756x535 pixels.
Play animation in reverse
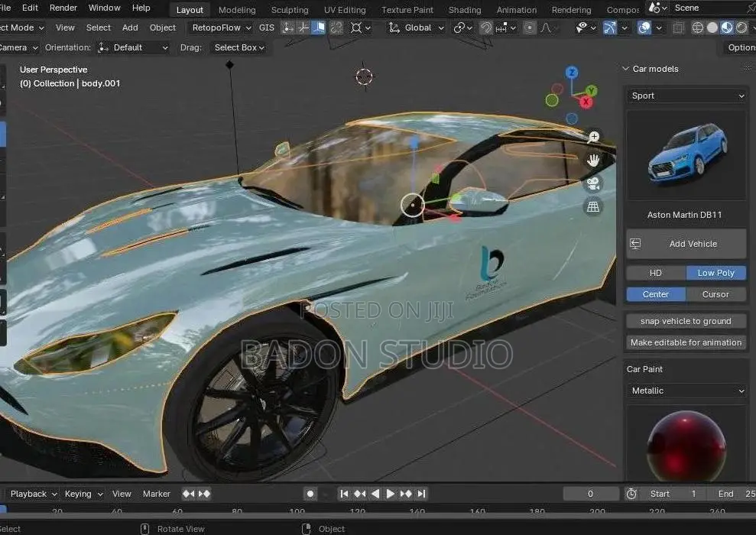pos(375,494)
